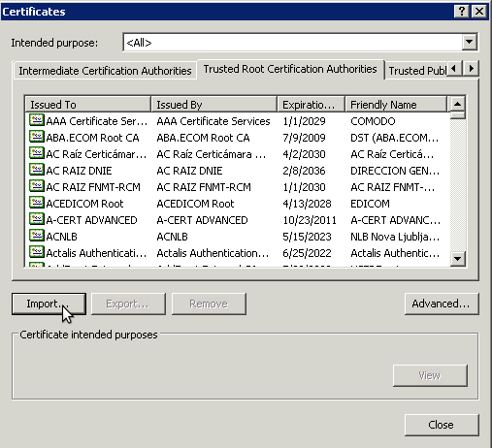
Task: Select the 'Actalis Authenticati…' Issued To entry
Action: tap(96, 253)
